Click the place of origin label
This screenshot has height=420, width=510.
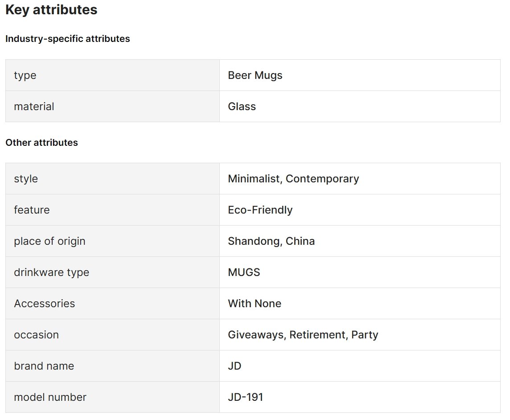coord(49,241)
